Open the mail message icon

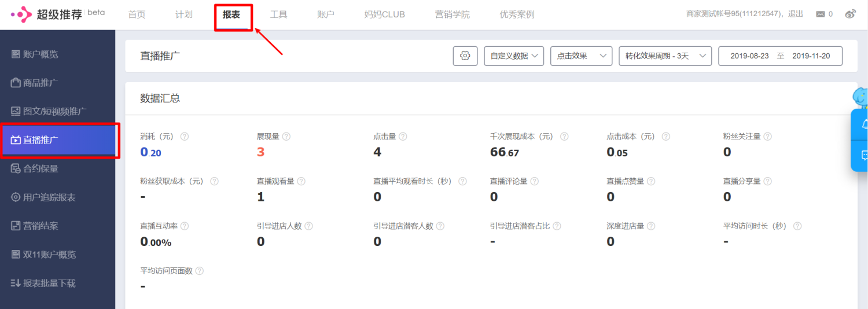click(820, 14)
